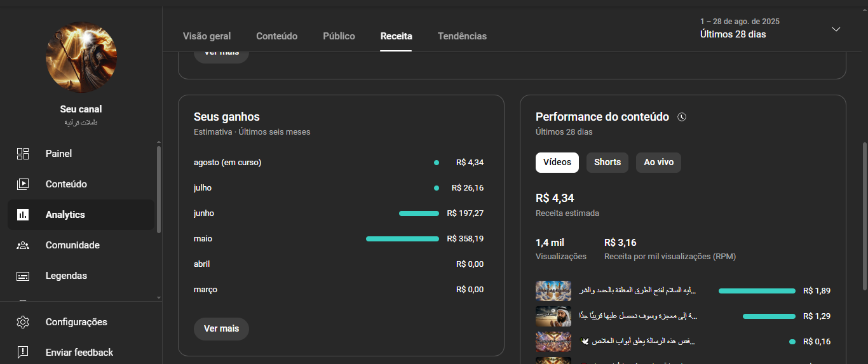The image size is (868, 364).
Task: Select the Ao vivo filter chip
Action: (659, 162)
